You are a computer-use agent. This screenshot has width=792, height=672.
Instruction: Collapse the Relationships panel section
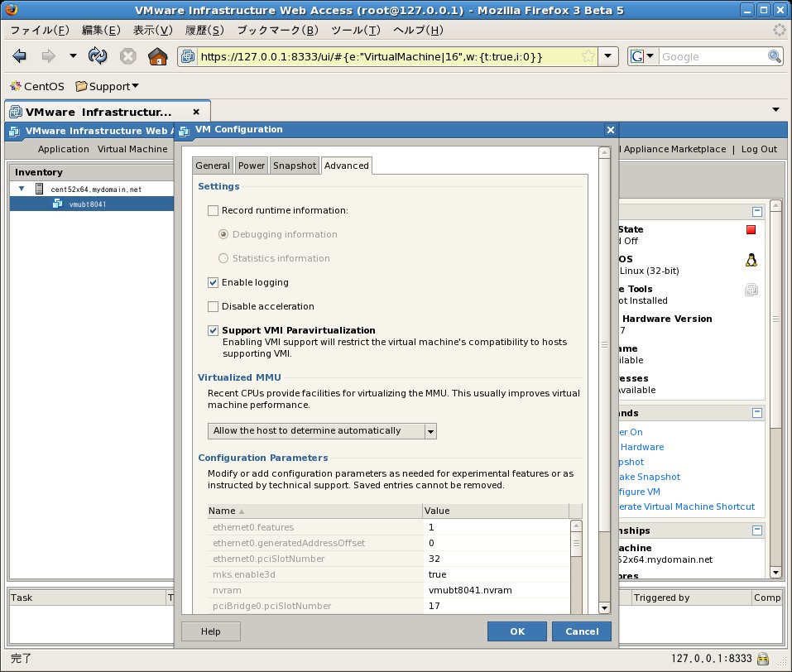[756, 530]
